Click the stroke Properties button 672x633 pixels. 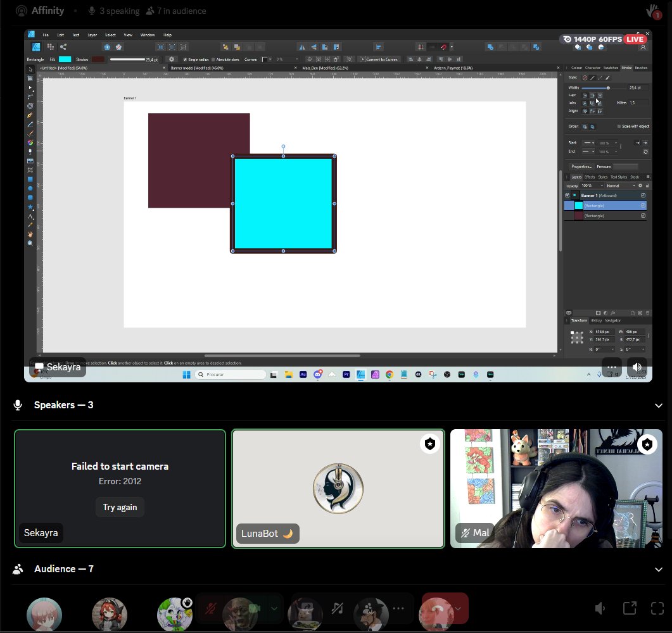(x=581, y=166)
